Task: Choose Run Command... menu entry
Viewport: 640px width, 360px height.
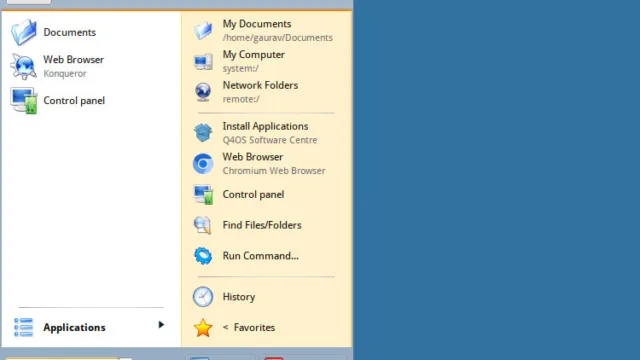Action: (x=267, y=256)
